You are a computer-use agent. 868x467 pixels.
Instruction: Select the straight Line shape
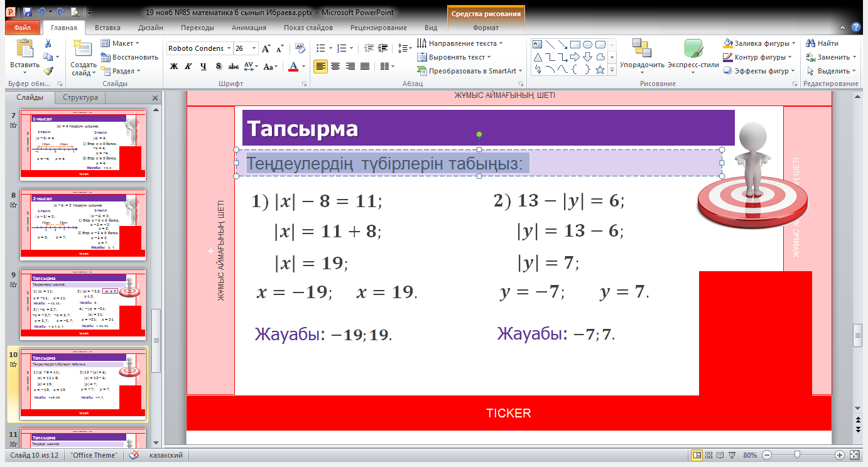click(550, 44)
